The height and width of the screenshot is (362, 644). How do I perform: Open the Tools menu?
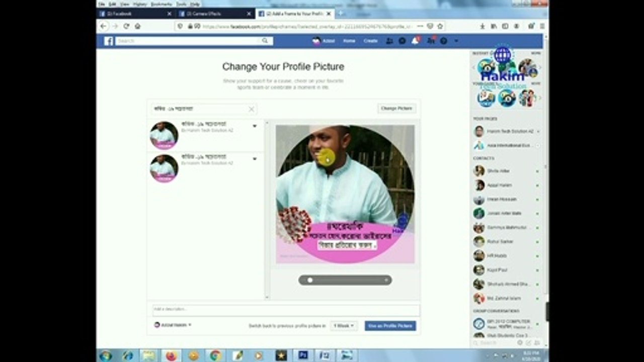(181, 4)
